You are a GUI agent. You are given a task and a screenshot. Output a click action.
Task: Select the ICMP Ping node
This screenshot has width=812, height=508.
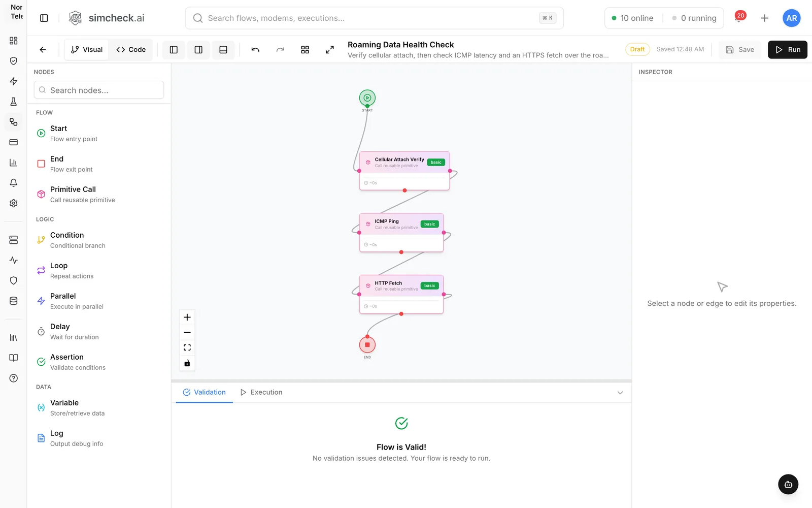pyautogui.click(x=401, y=233)
